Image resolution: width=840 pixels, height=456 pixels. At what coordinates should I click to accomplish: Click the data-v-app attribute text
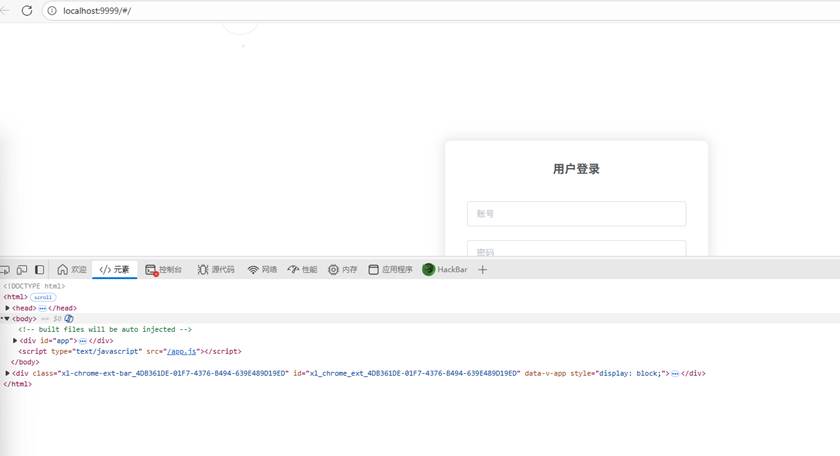[545, 373]
